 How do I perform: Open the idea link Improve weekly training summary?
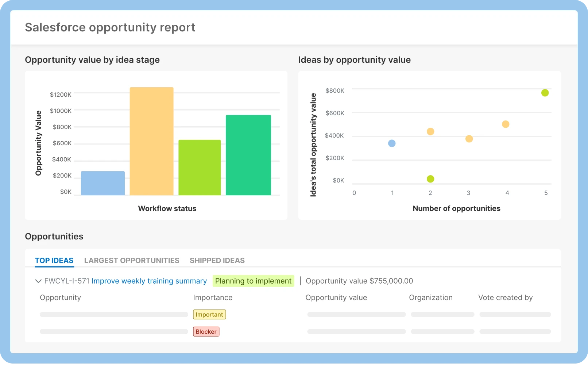(150, 281)
